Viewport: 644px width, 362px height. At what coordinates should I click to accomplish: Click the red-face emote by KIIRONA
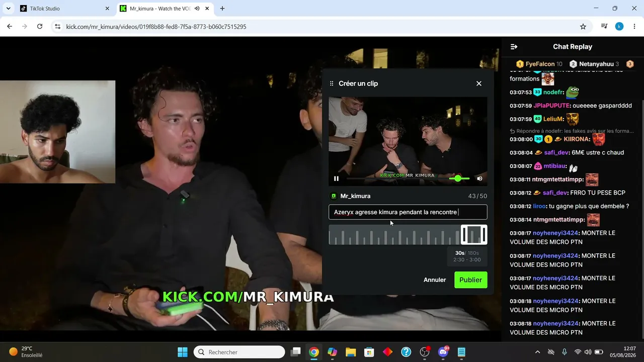[598, 139]
